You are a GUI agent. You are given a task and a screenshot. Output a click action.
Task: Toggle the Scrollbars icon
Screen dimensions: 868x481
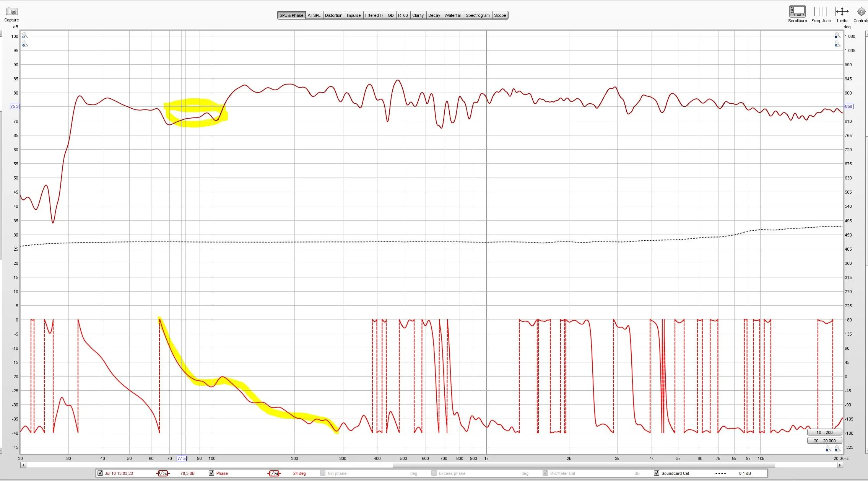tap(797, 11)
